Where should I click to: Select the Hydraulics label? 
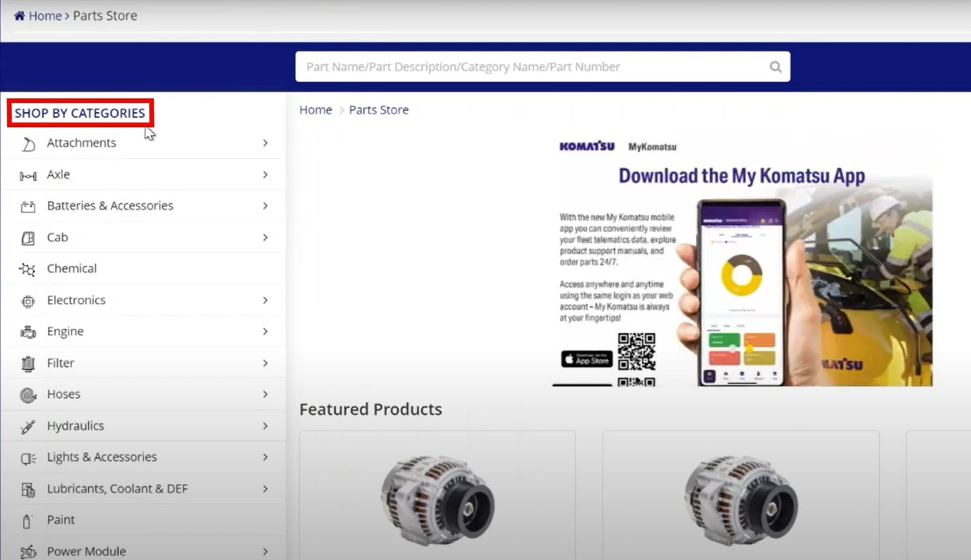[76, 426]
